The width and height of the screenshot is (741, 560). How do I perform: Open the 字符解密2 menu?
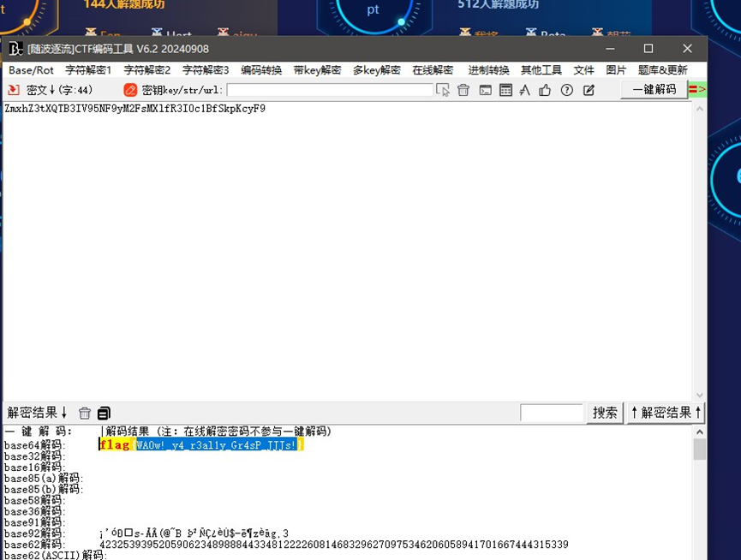pyautogui.click(x=147, y=70)
